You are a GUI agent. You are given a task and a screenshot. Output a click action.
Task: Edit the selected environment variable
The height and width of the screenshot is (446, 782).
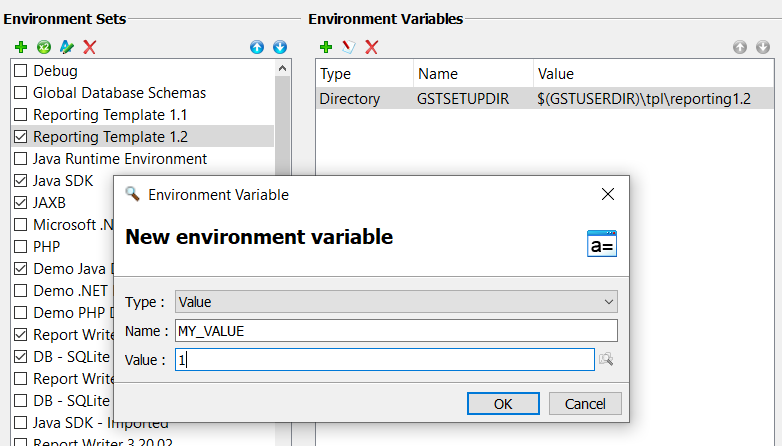point(349,47)
